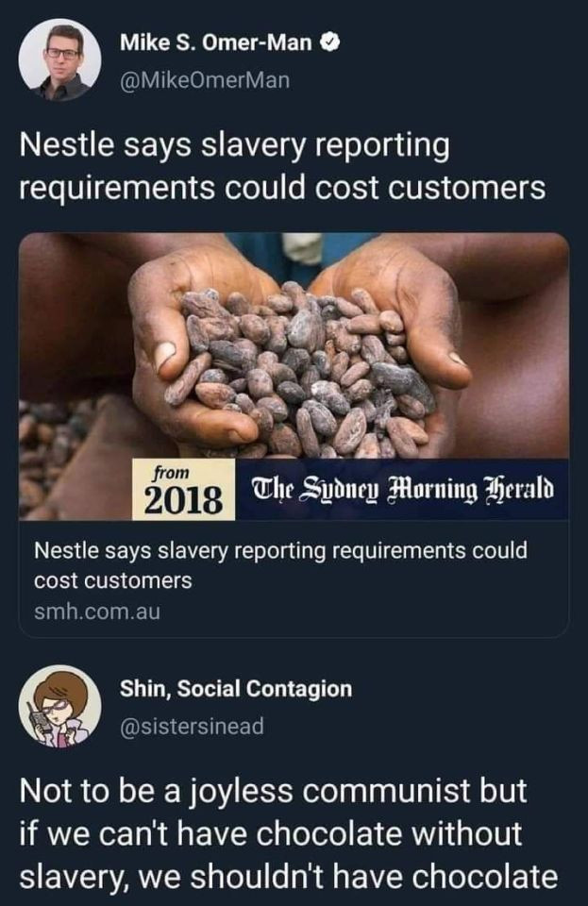Click the 'requirements could cost customers' tweet line

(x=282, y=188)
